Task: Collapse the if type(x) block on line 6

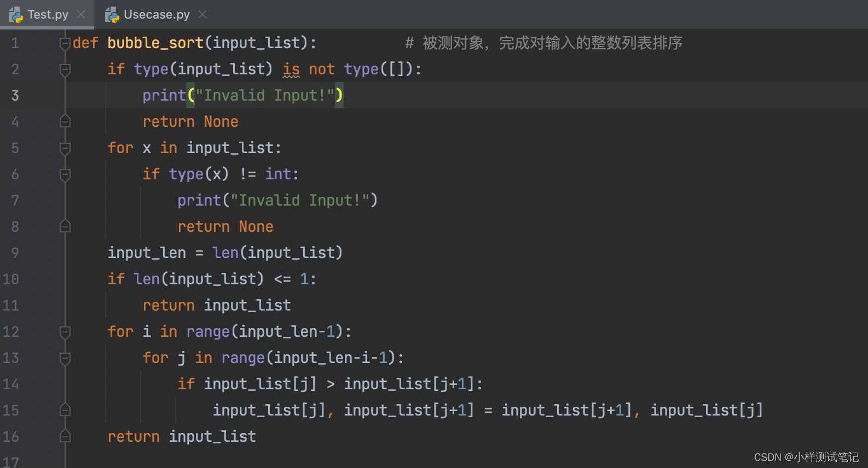Action: [x=65, y=174]
